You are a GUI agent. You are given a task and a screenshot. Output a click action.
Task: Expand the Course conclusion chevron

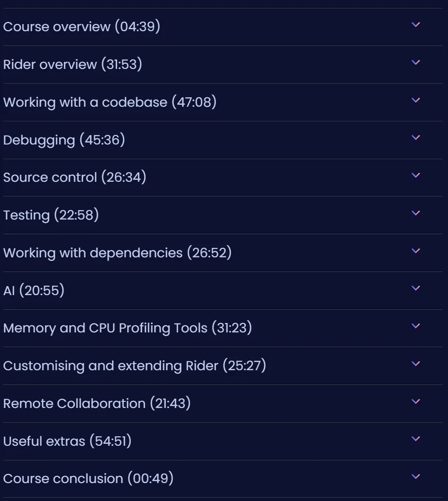pos(415,476)
